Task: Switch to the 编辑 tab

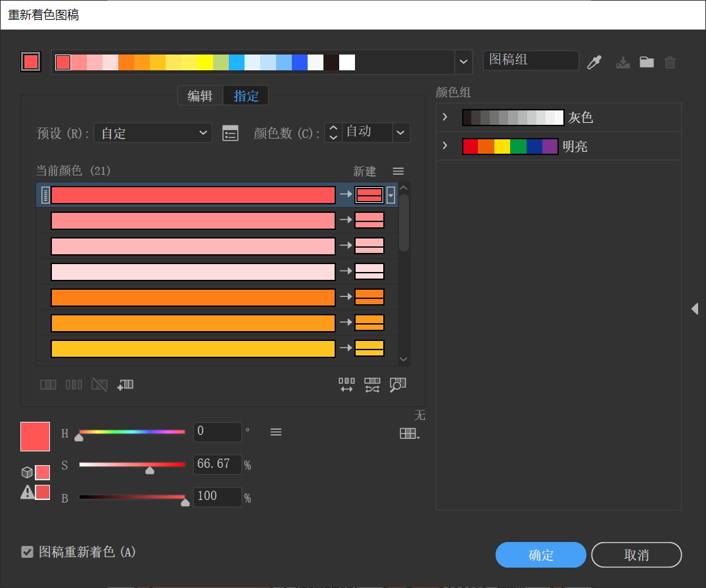Action: 200,96
